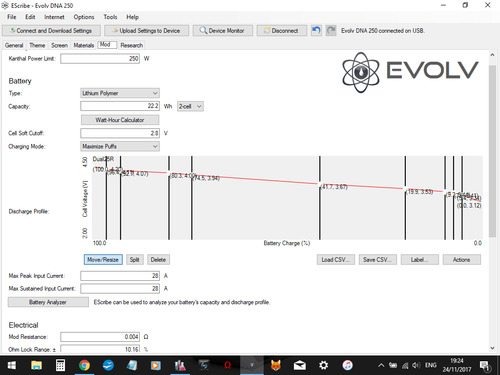The height and width of the screenshot is (375, 500).
Task: Click the grey Redo arrow icon
Action: point(331,31)
